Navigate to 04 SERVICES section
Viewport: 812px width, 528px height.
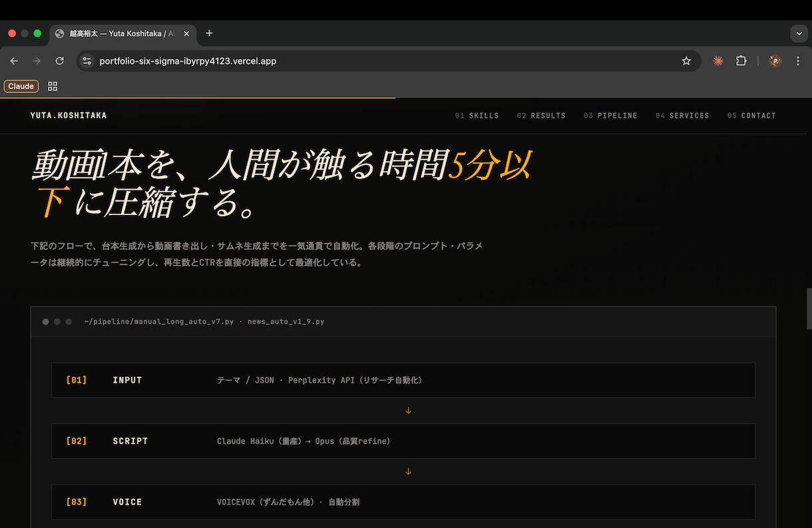[x=682, y=115]
